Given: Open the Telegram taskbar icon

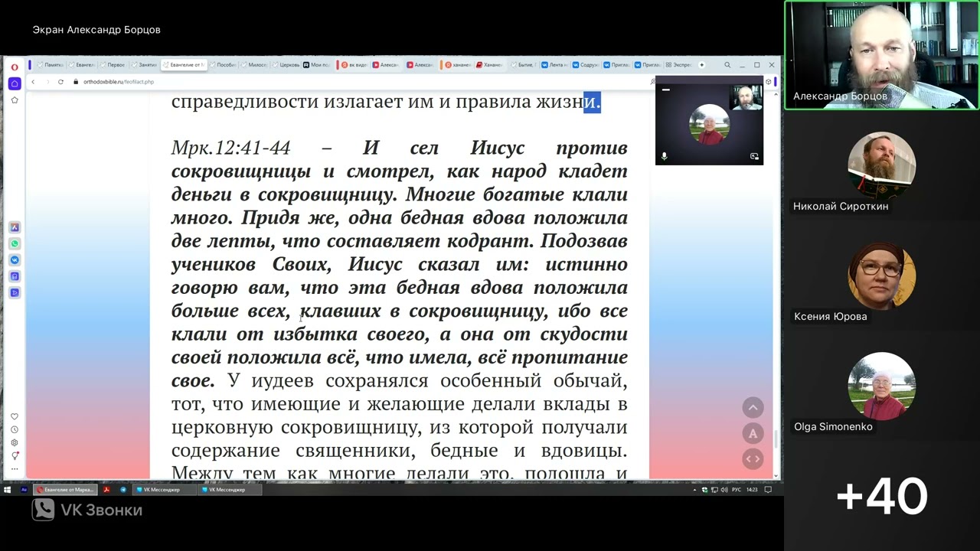Looking at the screenshot, I should pyautogui.click(x=122, y=489).
